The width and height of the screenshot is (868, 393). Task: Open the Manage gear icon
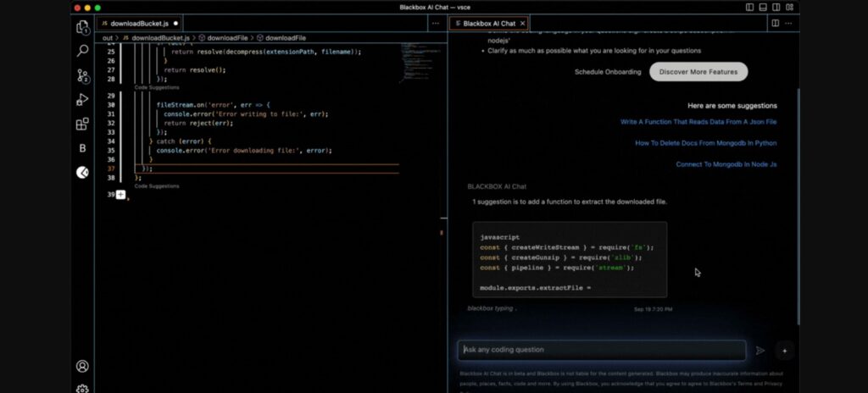pyautogui.click(x=82, y=389)
